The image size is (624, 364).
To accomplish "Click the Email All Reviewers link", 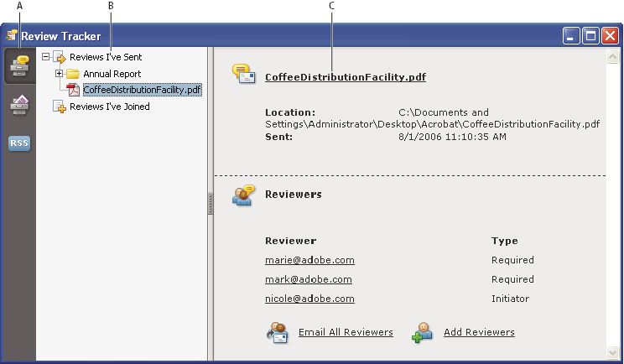I will [x=346, y=332].
